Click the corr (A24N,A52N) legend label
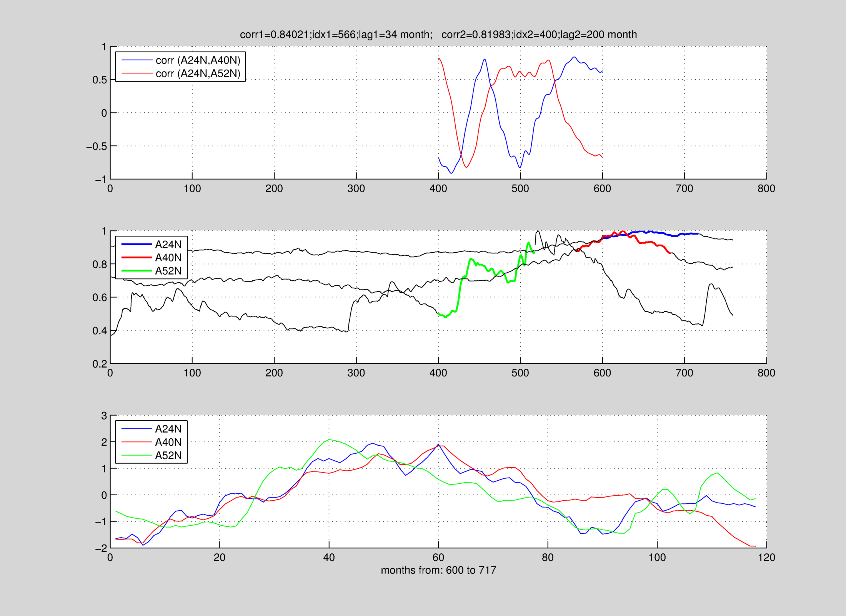 [x=198, y=73]
